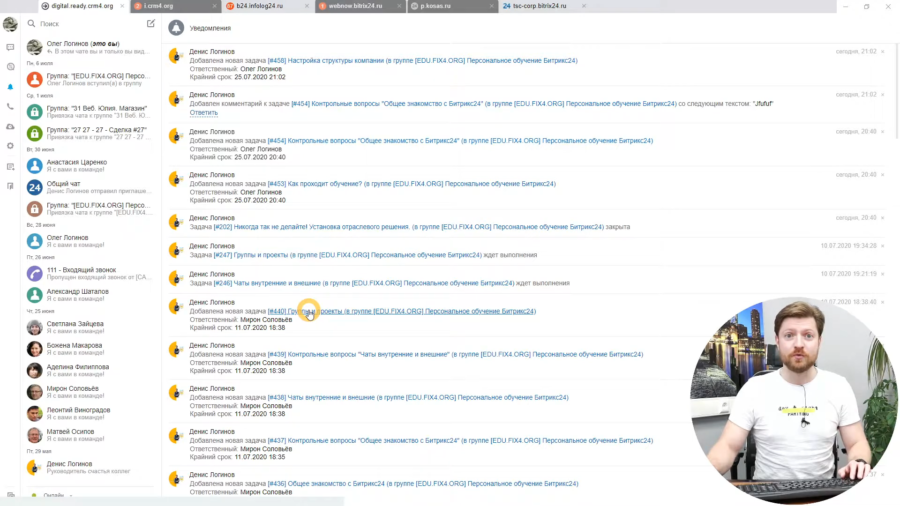Viewport: 900px width, 506px height.
Task: Open group chat 31 Веб. Юлия. Магазин
Action: point(89,111)
